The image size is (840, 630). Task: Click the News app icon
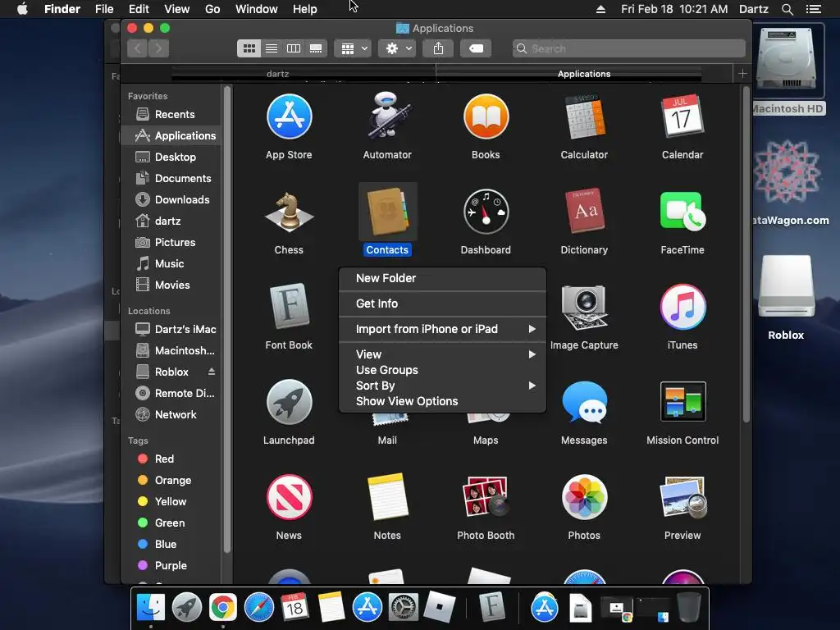pos(290,497)
